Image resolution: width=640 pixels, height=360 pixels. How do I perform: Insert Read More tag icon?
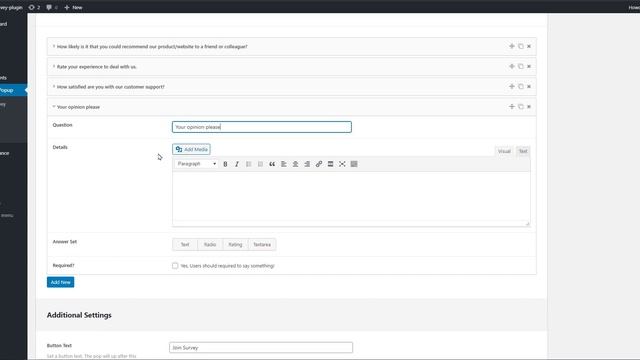(x=331, y=164)
